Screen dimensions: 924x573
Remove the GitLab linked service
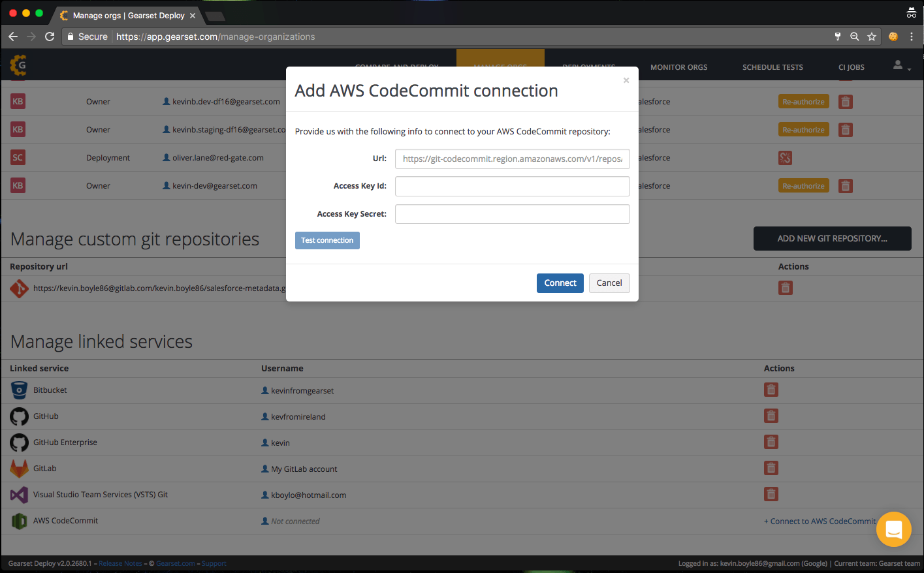(771, 468)
